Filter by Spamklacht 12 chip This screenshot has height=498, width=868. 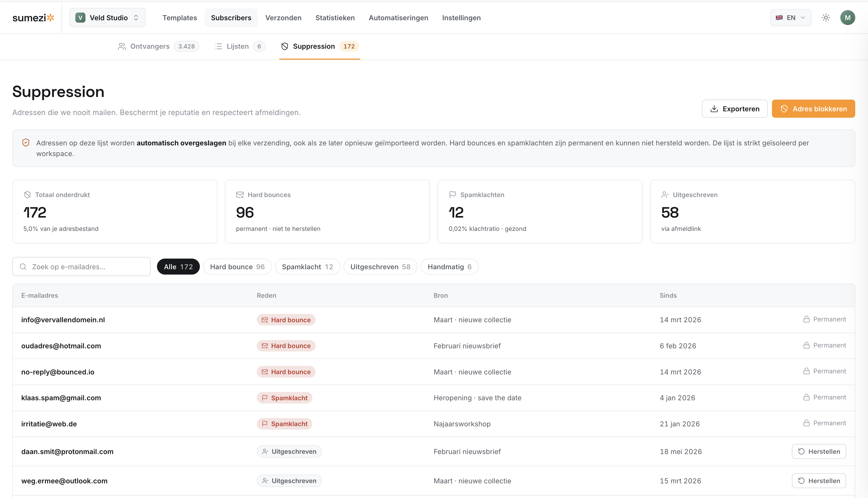(x=307, y=267)
